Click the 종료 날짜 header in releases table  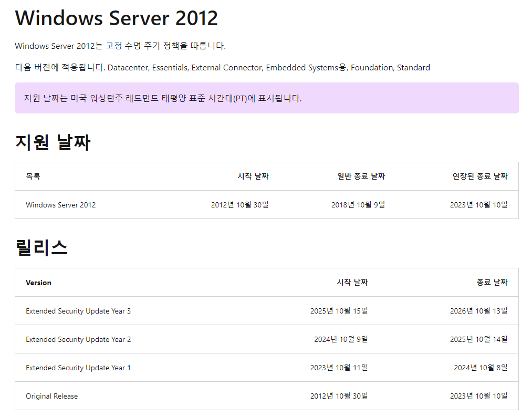492,283
